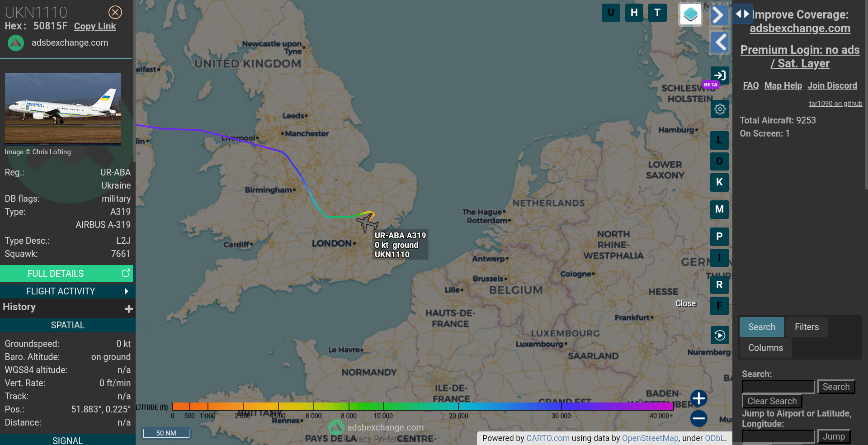
Task: Toggle the H map button
Action: (634, 13)
